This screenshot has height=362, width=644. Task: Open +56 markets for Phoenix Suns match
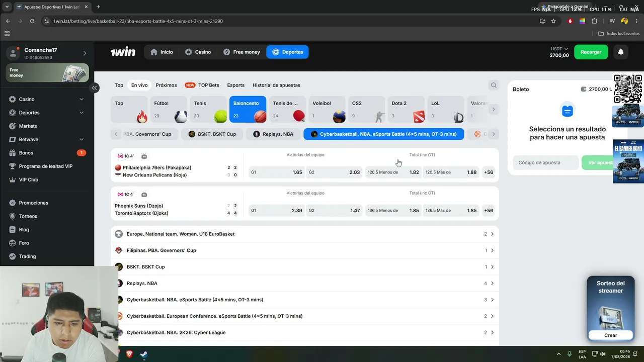[x=489, y=210]
